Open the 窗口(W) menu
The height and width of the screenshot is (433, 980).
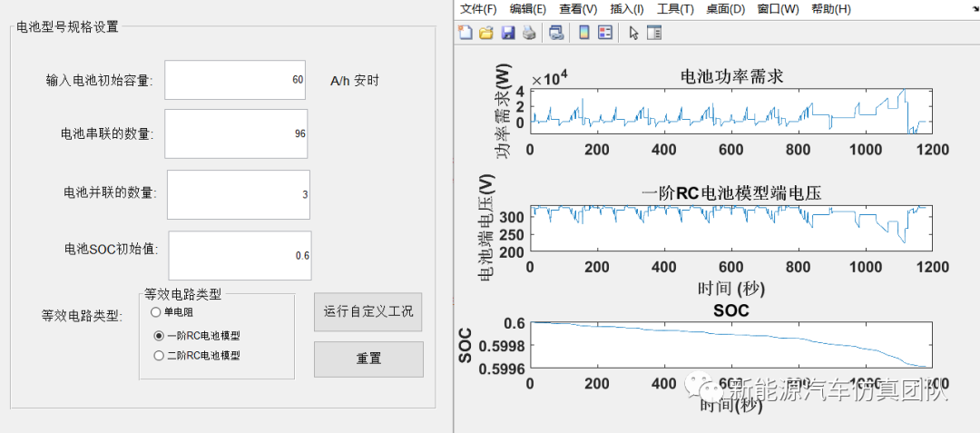tap(779, 9)
